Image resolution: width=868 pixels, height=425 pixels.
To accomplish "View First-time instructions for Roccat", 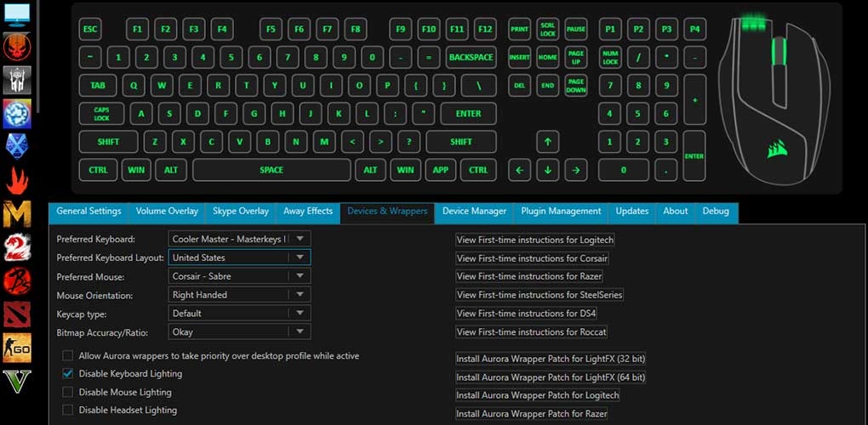I will point(531,332).
